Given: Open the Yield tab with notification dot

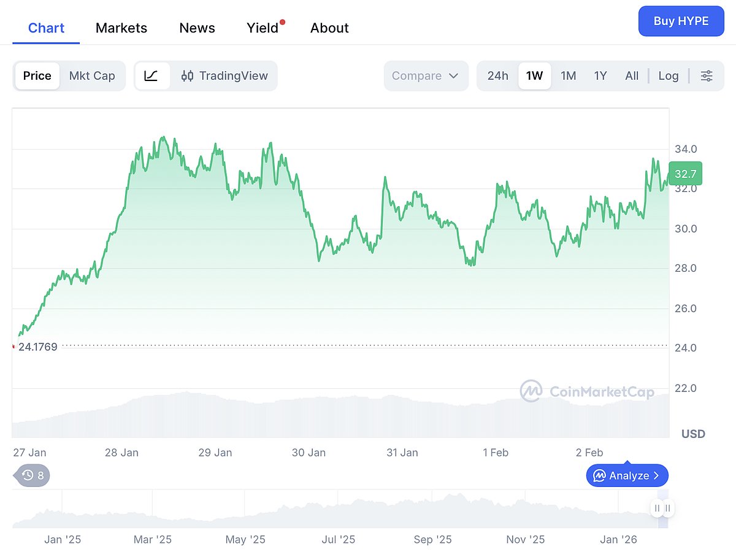Looking at the screenshot, I should click(x=262, y=28).
